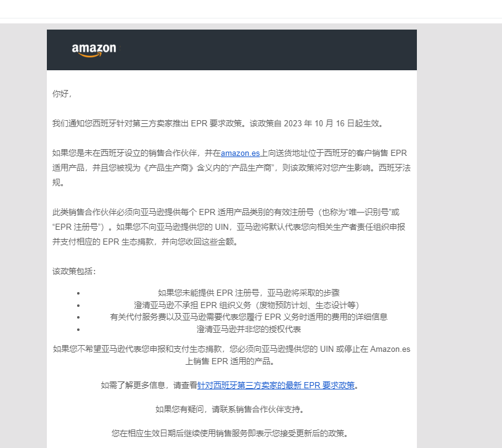The width and height of the screenshot is (502, 448).
Task: Open the 针对西班牙第三方卖家的最新 EPR 要求政策 link
Action: (276, 385)
